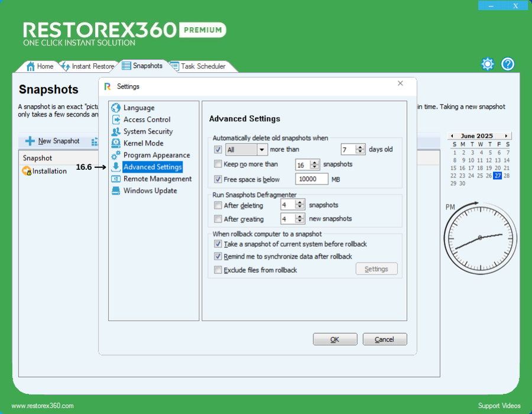The height and width of the screenshot is (414, 532).
Task: Select the Language globe icon
Action: pyautogui.click(x=116, y=108)
